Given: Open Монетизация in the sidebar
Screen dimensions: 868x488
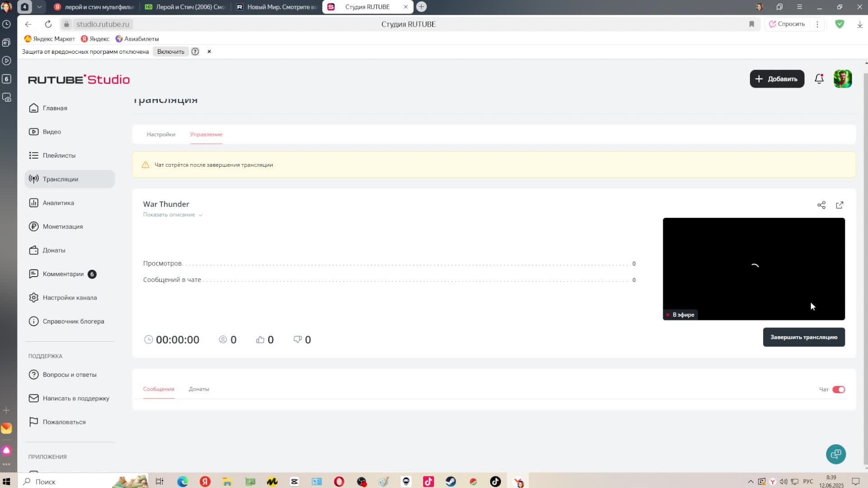Looking at the screenshot, I should point(62,227).
